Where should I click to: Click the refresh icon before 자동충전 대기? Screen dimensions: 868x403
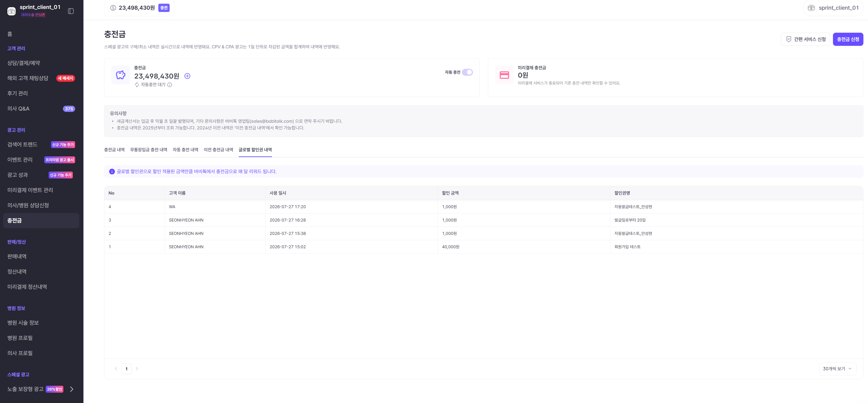click(x=137, y=85)
